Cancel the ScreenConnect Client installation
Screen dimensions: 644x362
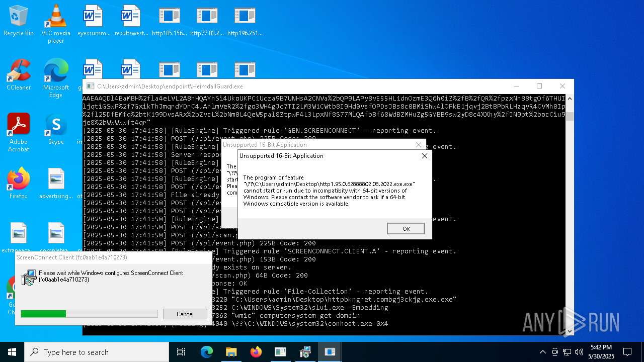(x=185, y=314)
